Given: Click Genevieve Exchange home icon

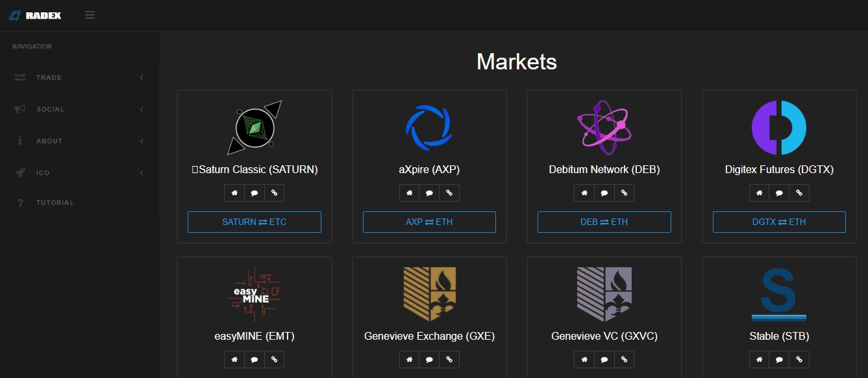Looking at the screenshot, I should (409, 359).
